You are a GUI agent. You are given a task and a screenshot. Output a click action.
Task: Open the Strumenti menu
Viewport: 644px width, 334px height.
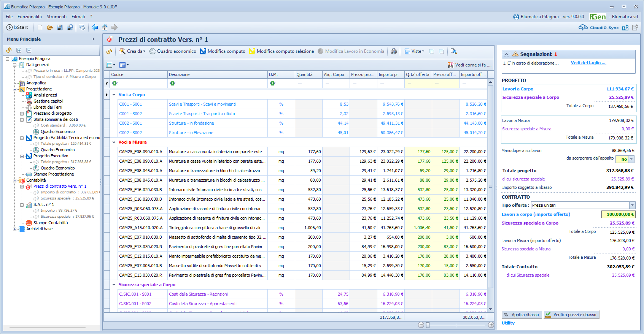pyautogui.click(x=56, y=17)
